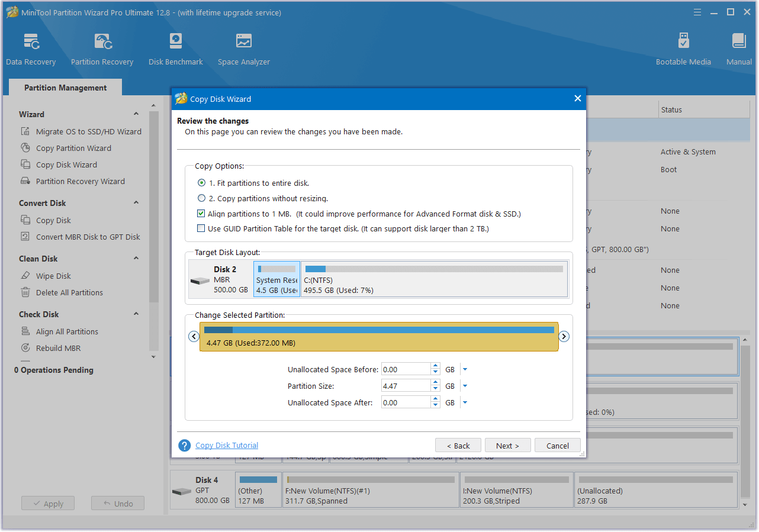This screenshot has width=759, height=532.
Task: Click the Convert MBR Disk to GPT icon
Action: (x=25, y=237)
